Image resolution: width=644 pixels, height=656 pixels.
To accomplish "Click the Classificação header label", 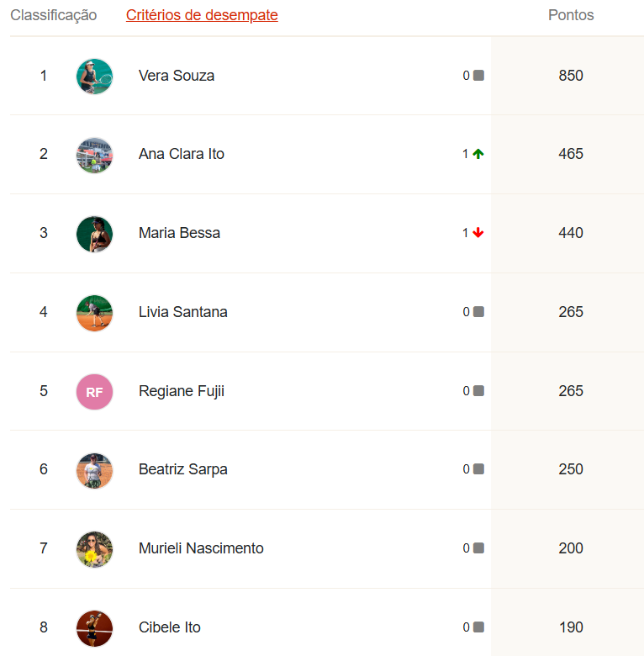I will [54, 15].
